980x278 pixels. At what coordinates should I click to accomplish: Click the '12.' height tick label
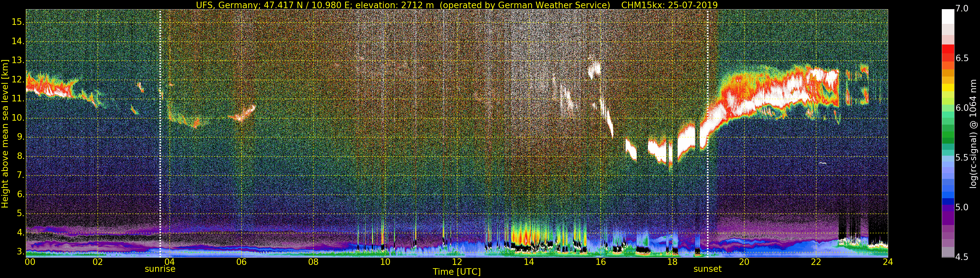coord(18,79)
